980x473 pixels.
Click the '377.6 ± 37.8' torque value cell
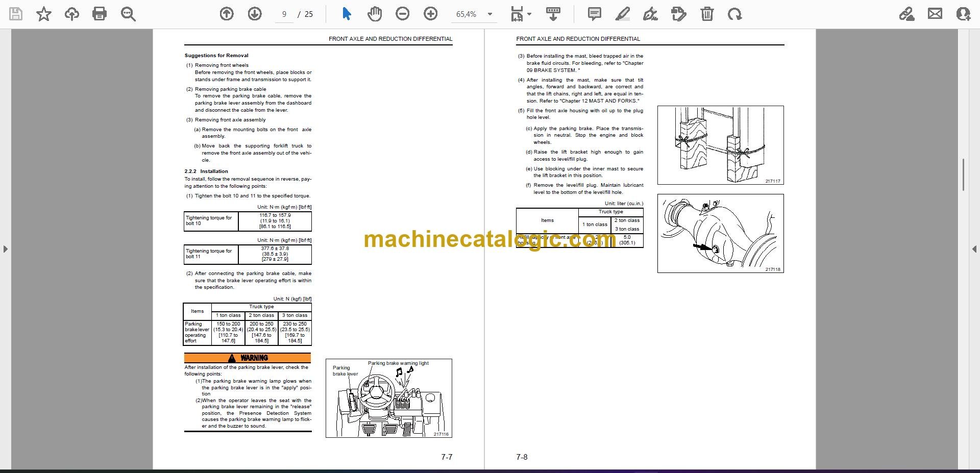click(275, 254)
